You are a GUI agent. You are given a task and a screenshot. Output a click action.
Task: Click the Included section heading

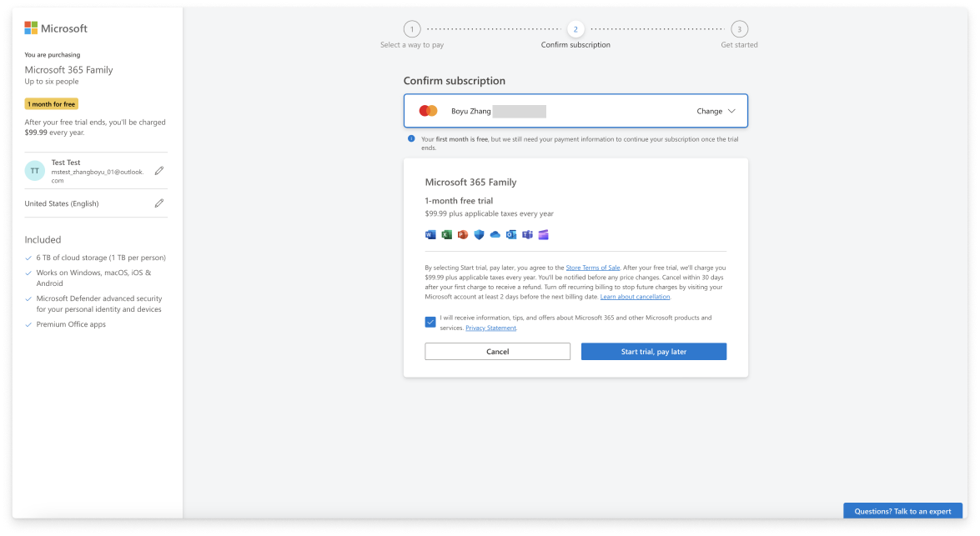click(43, 239)
